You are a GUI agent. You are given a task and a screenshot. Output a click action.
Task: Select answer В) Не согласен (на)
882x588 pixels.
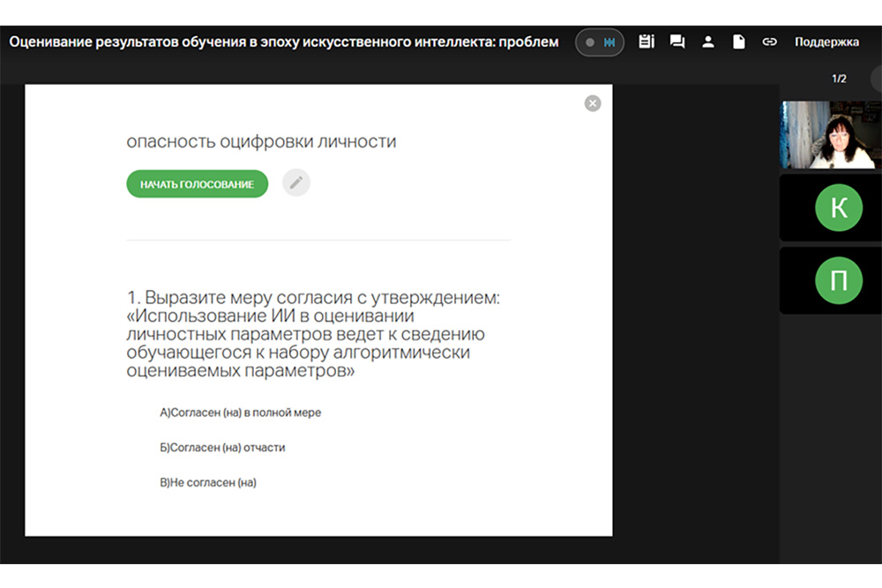pyautogui.click(x=208, y=482)
